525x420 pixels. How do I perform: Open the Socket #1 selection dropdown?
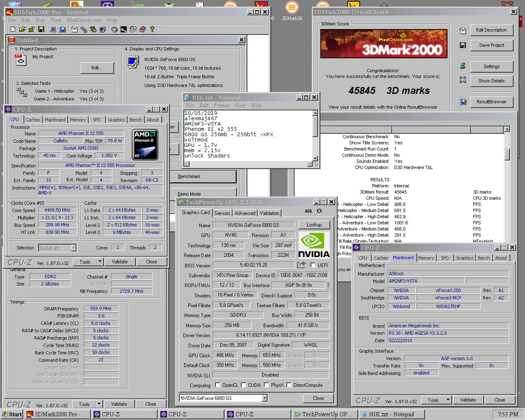73,248
